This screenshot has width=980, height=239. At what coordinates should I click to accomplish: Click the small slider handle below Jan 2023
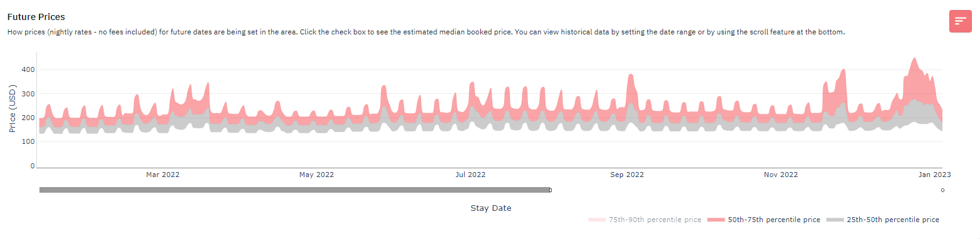(x=942, y=190)
